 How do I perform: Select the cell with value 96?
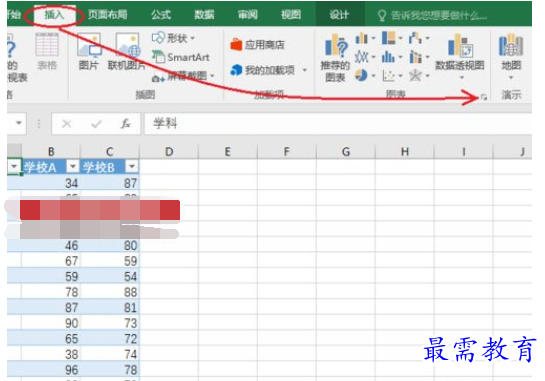51,370
